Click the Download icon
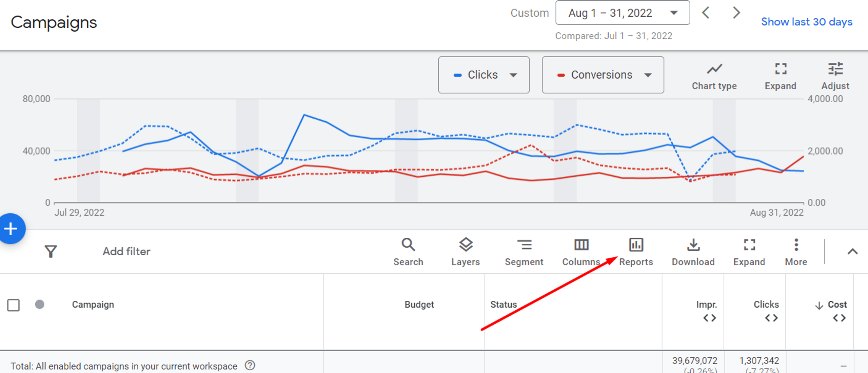The width and height of the screenshot is (868, 373). pyautogui.click(x=693, y=245)
